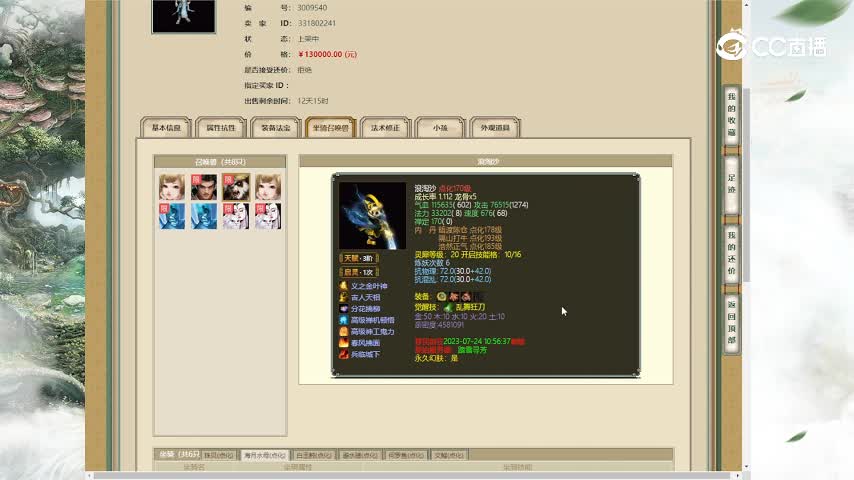854x480 pixels.
Task: Switch to the 属性抗性 tab
Action: tap(221, 127)
